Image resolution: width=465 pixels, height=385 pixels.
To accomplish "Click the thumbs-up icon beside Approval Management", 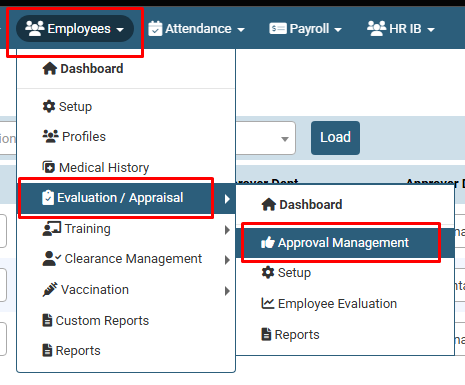I will (x=268, y=242).
